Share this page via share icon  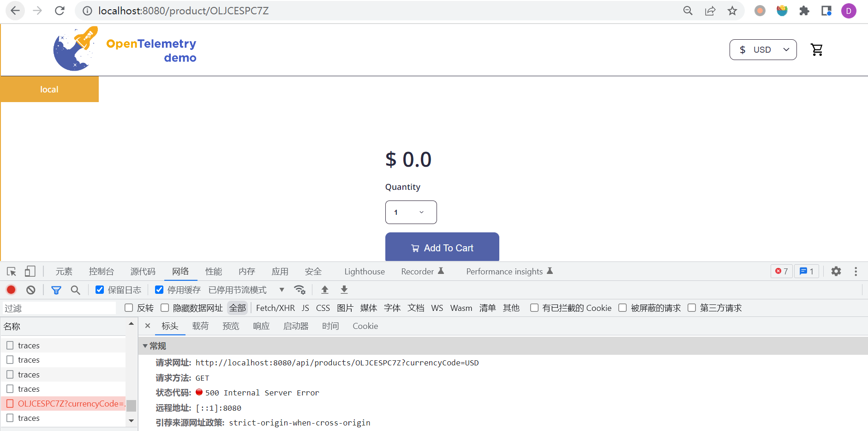710,11
